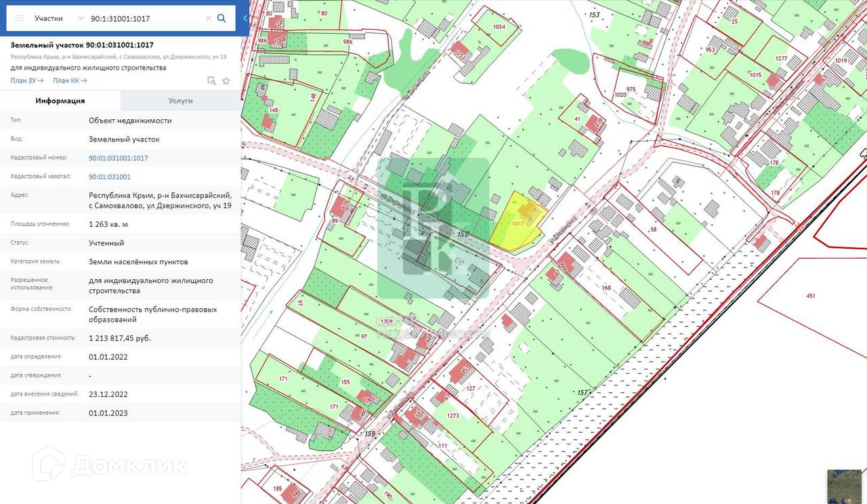Image resolution: width=867 pixels, height=504 pixels.
Task: Select the Информация tab
Action: pos(60,100)
